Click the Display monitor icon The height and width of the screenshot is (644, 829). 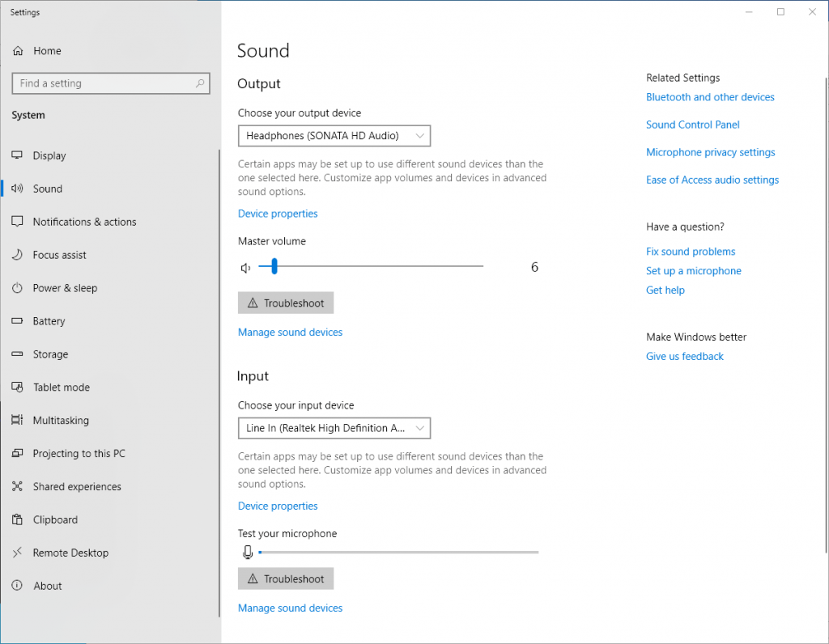[x=17, y=156]
